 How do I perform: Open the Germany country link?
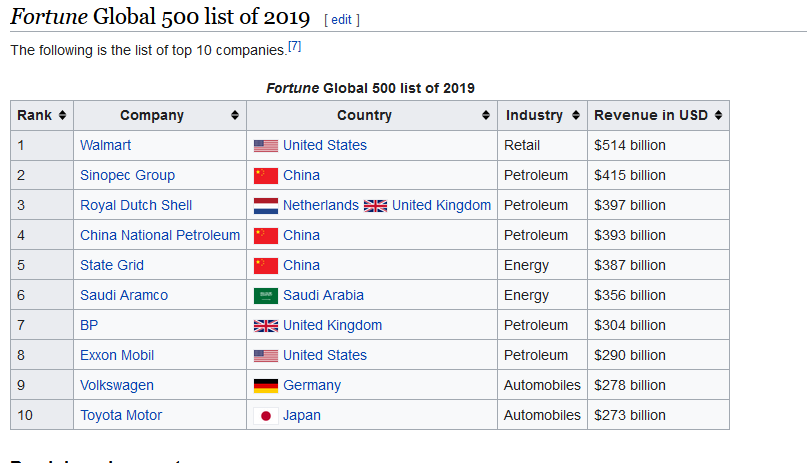coord(312,385)
